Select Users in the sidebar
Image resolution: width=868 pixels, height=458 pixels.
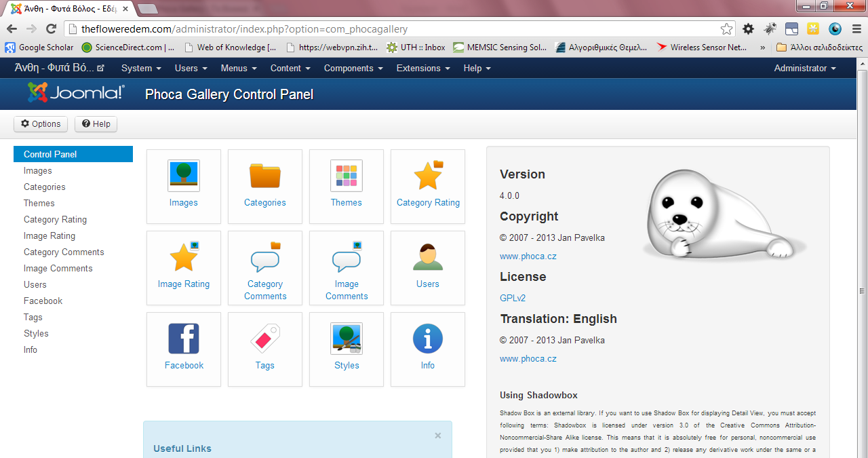click(x=35, y=284)
